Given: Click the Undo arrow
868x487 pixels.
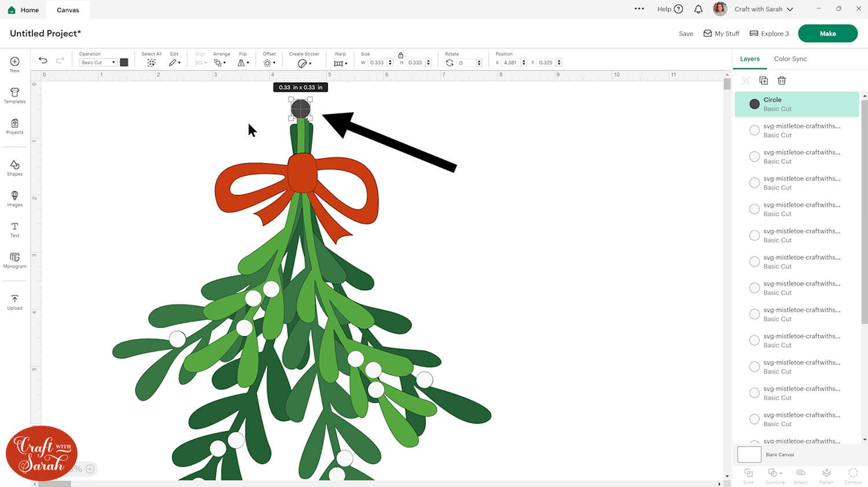Looking at the screenshot, I should (x=43, y=60).
